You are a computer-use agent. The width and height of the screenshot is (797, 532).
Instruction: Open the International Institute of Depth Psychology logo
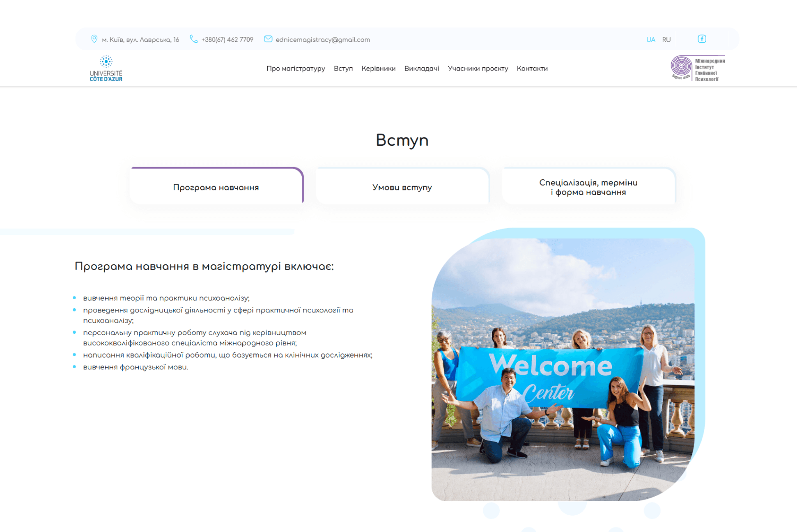coord(698,69)
